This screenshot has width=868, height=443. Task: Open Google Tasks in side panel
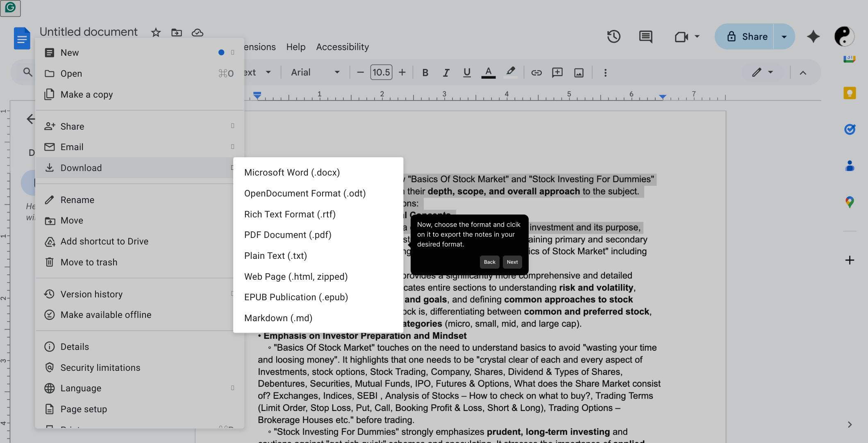tap(850, 129)
